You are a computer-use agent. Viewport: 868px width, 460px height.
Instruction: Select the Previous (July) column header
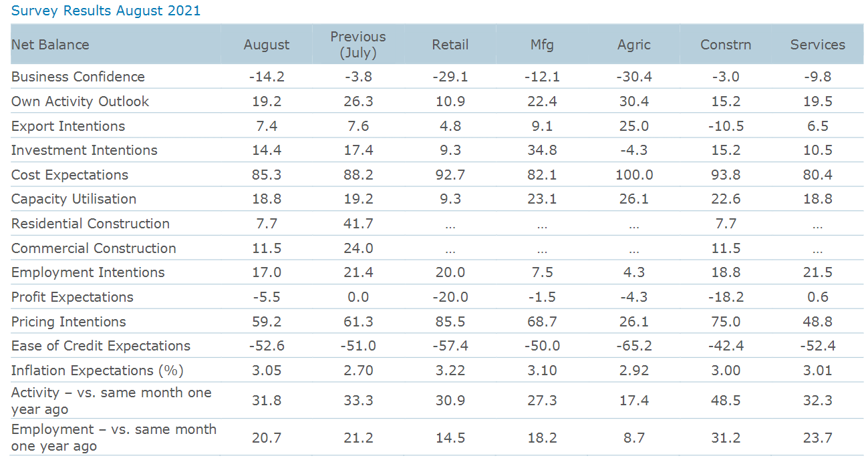click(358, 44)
